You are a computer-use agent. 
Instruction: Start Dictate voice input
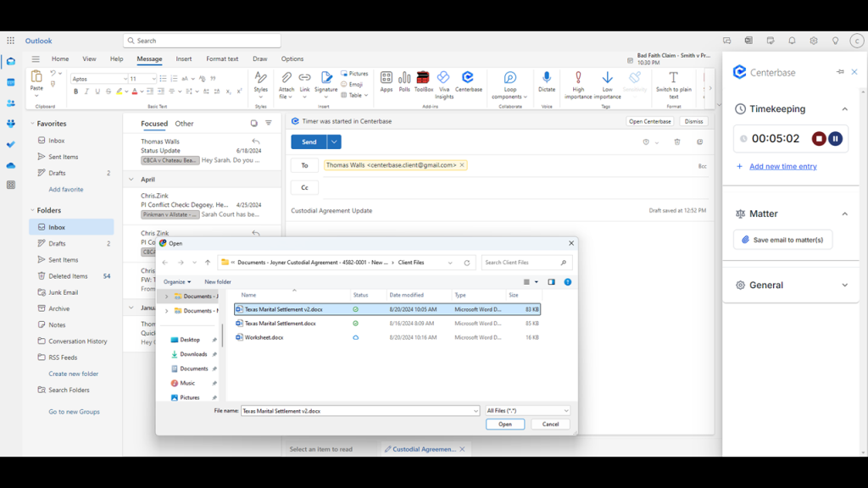pos(547,81)
